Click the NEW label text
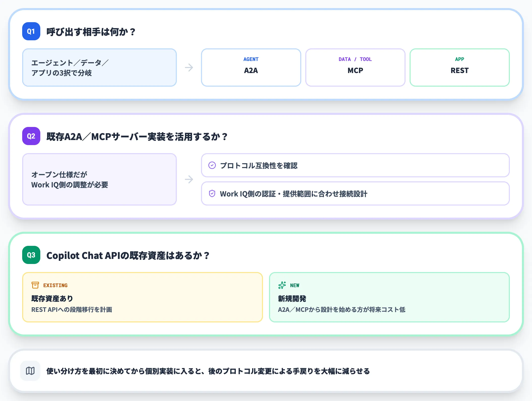532x401 pixels. click(295, 285)
